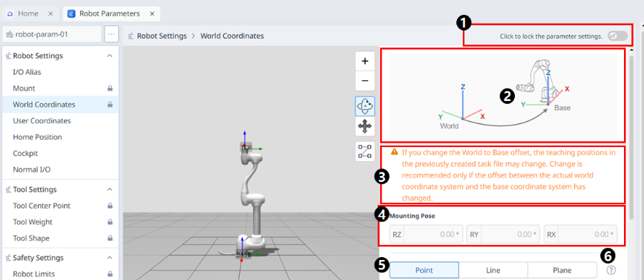This screenshot has height=280, width=644.
Task: Click the RZ mounting pose field
Action: click(x=427, y=235)
